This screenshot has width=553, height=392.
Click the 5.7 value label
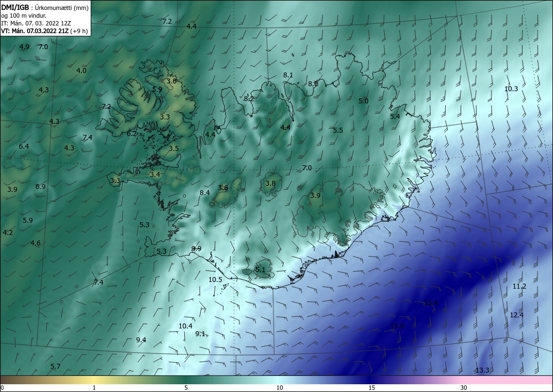(x=55, y=366)
